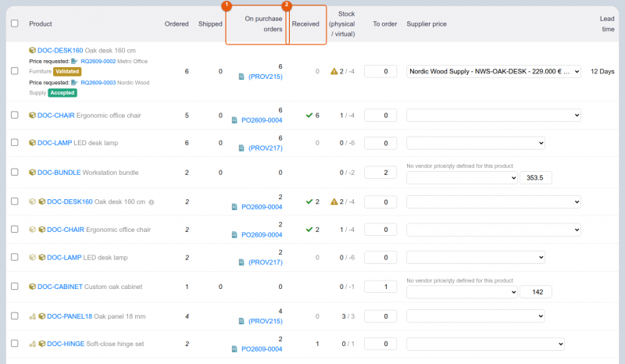625x364 pixels.
Task: Click document icon before (PROV217) in sub-line DOC-LAMP ordered 2
Action: (x=241, y=262)
